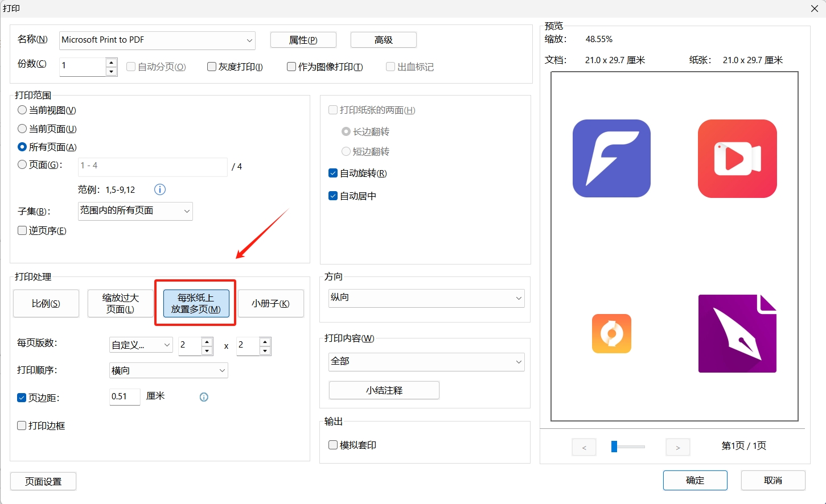Click the purple pen icon in the preview

coord(737,334)
